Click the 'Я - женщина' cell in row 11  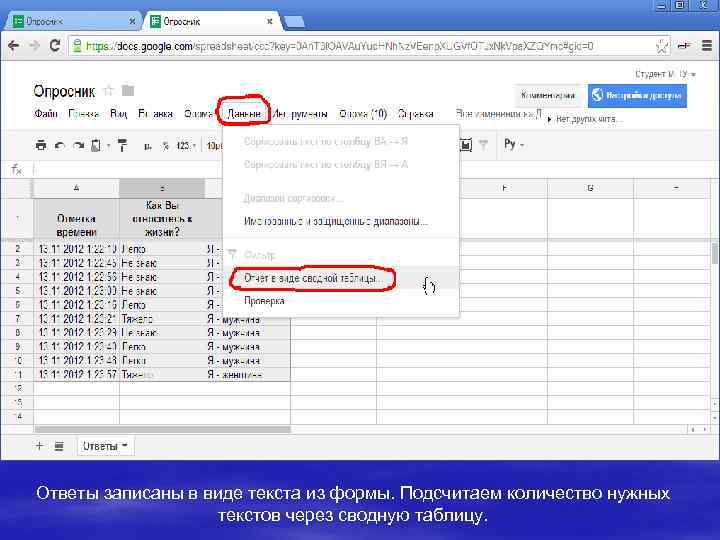(248, 375)
